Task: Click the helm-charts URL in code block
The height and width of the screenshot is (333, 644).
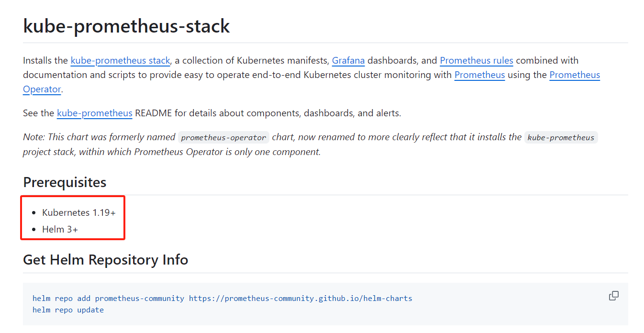Action: (x=300, y=299)
